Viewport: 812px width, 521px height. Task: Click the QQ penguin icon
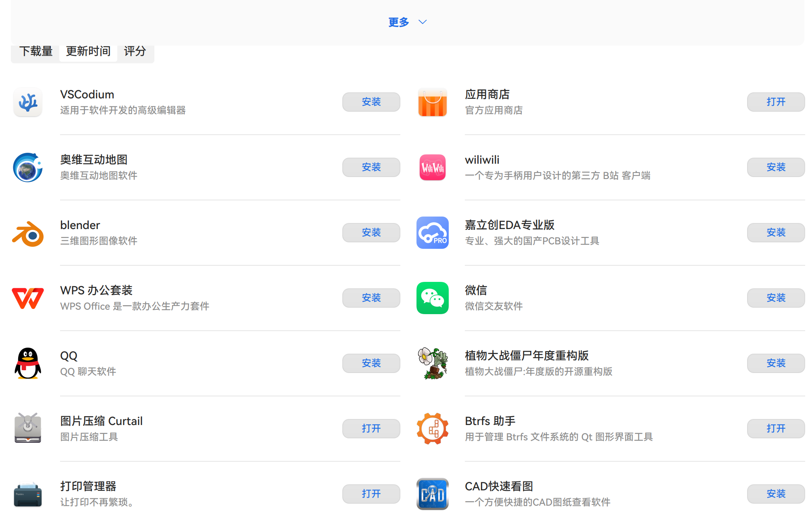tap(27, 363)
